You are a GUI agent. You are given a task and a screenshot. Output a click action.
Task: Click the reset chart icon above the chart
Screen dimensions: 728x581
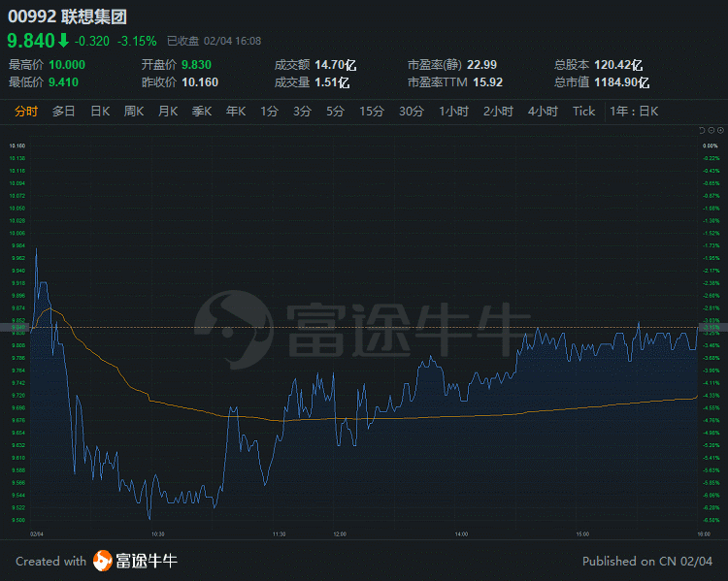[x=701, y=130]
